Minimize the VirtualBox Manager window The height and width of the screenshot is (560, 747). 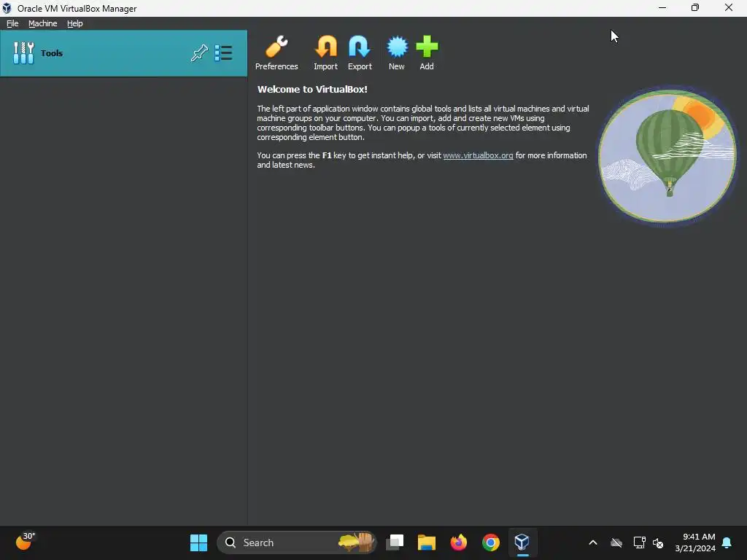pyautogui.click(x=662, y=8)
